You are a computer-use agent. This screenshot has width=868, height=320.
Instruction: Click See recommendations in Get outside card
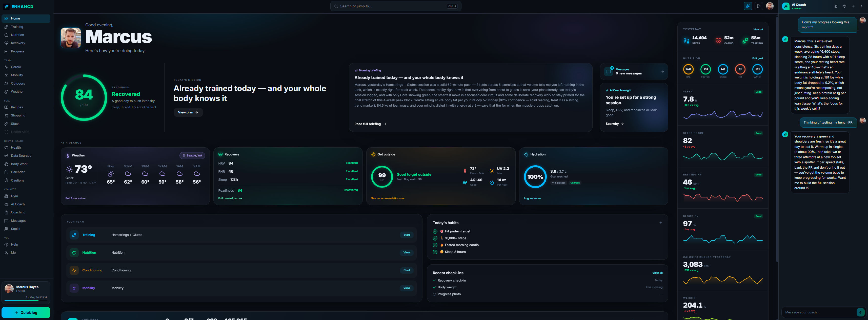click(x=388, y=198)
